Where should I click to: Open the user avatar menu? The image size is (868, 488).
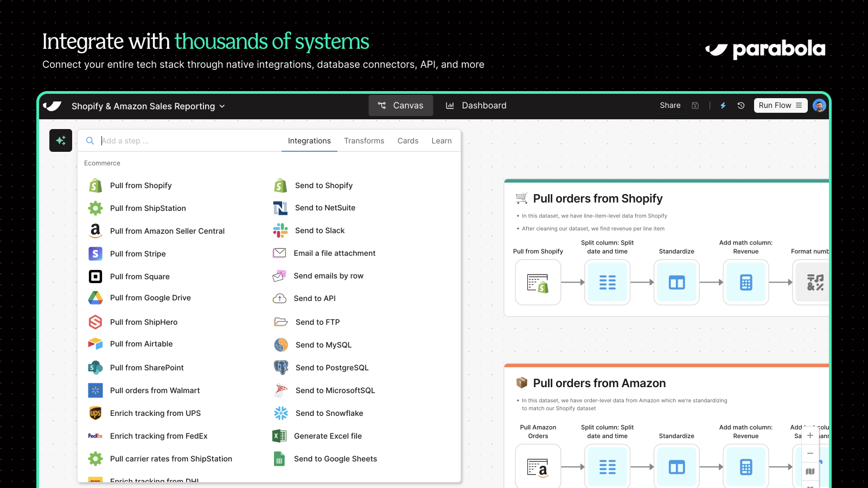tap(819, 106)
